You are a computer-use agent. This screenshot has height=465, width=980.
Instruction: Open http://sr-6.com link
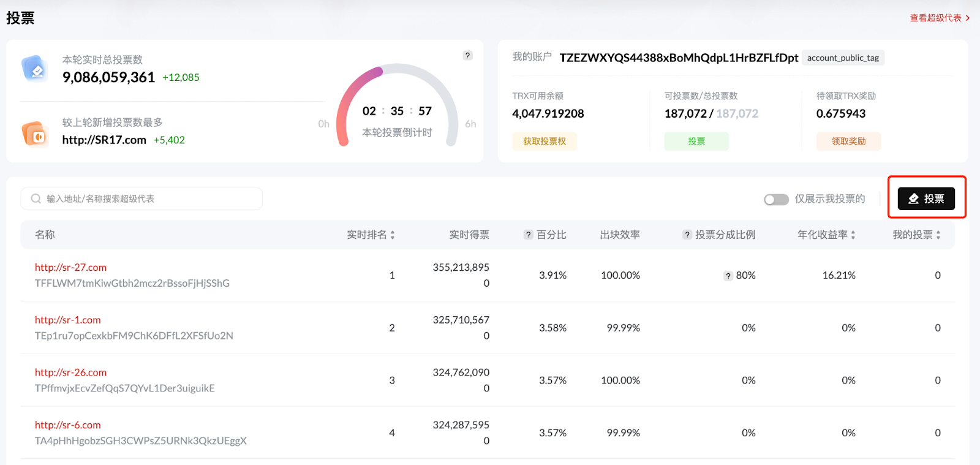pos(67,425)
